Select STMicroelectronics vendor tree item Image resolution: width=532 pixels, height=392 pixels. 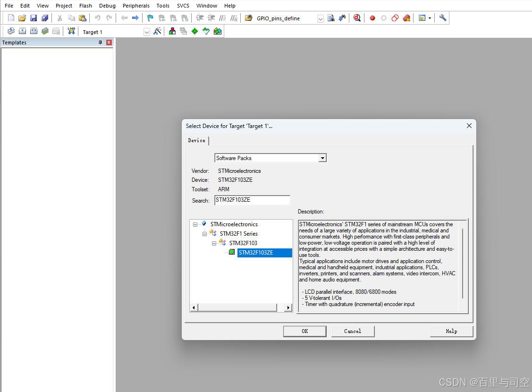234,224
